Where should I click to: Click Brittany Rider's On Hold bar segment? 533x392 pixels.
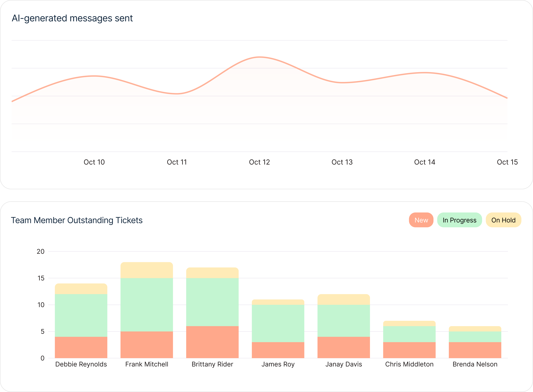[x=212, y=273]
